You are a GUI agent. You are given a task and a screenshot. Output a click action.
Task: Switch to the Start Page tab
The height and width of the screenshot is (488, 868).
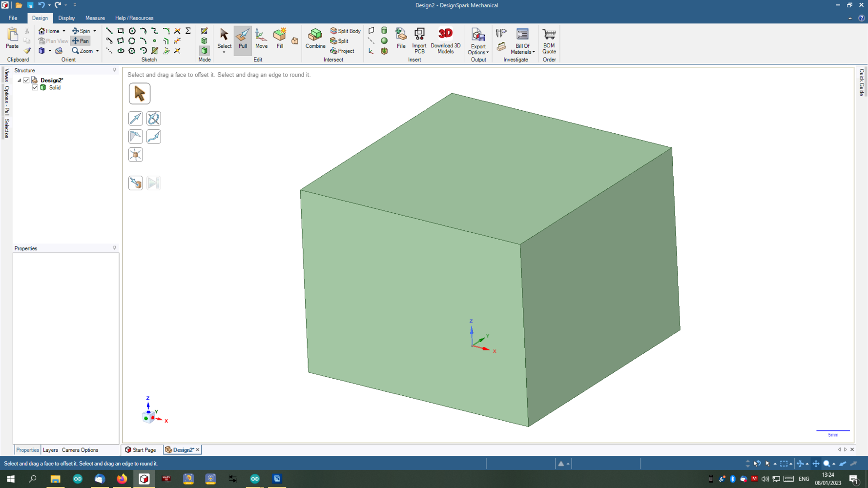pyautogui.click(x=141, y=450)
